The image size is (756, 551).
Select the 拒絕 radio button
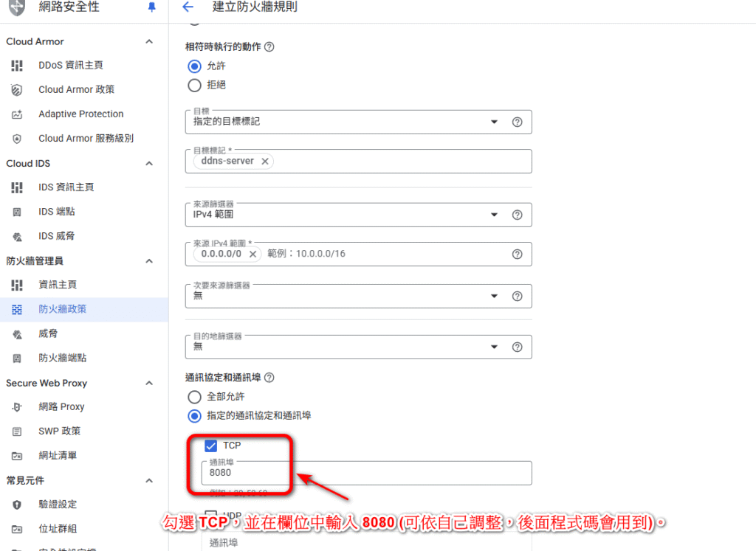pos(195,85)
